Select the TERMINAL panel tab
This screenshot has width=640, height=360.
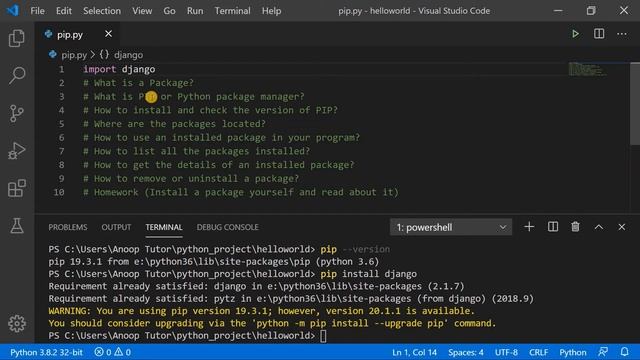tap(164, 227)
